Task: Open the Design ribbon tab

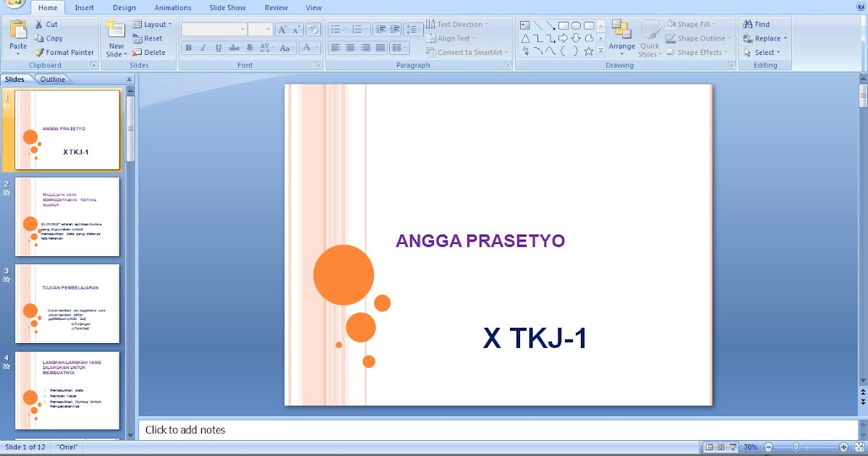Action: (x=124, y=7)
